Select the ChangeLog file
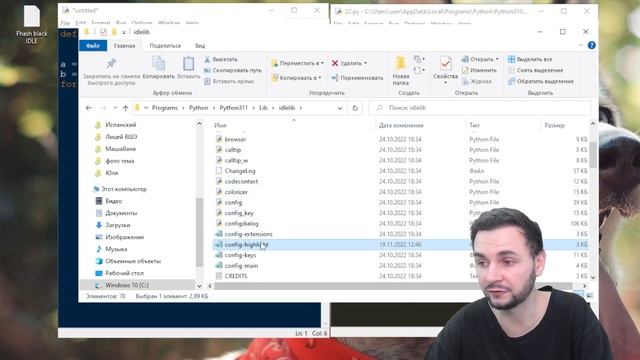The width and height of the screenshot is (640, 360). (x=240, y=171)
